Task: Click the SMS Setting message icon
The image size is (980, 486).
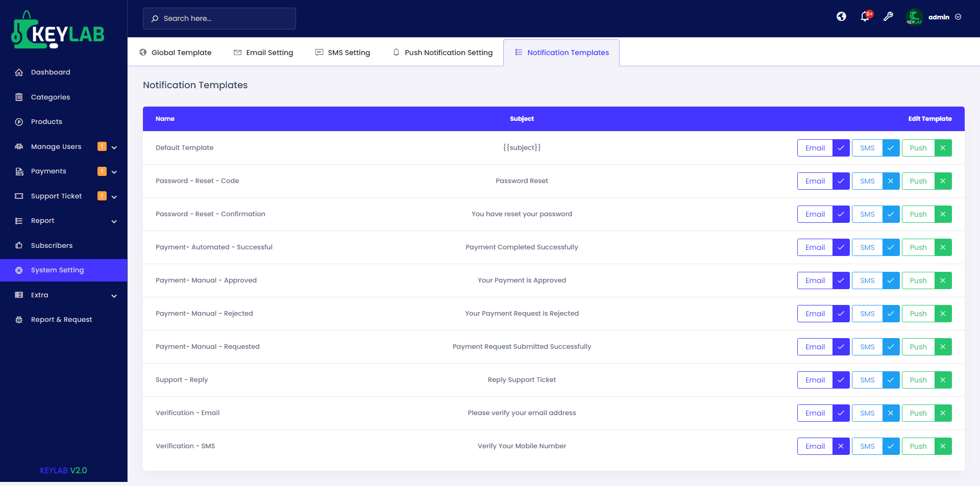Action: (x=319, y=53)
